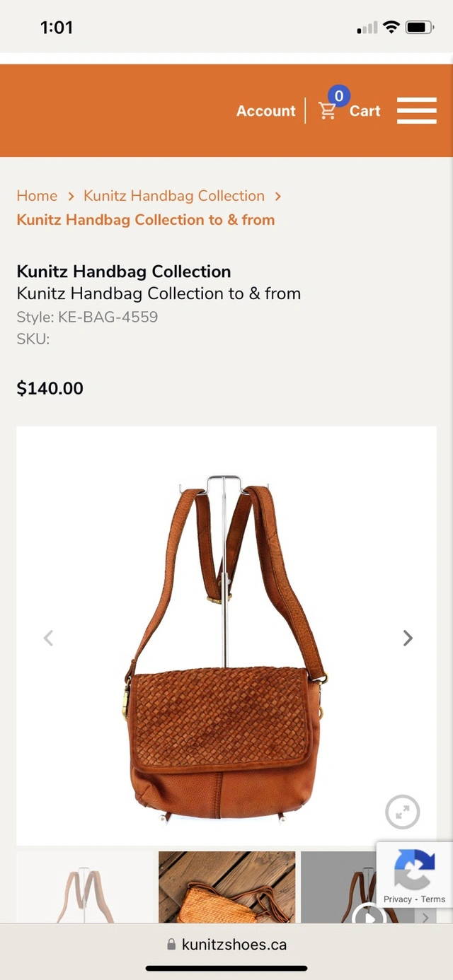The width and height of the screenshot is (453, 980).
Task: Open the shopping cart icon
Action: click(327, 111)
